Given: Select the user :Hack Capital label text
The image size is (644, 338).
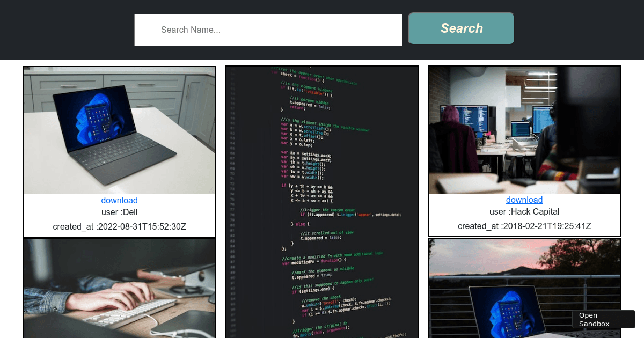Looking at the screenshot, I should tap(524, 211).
